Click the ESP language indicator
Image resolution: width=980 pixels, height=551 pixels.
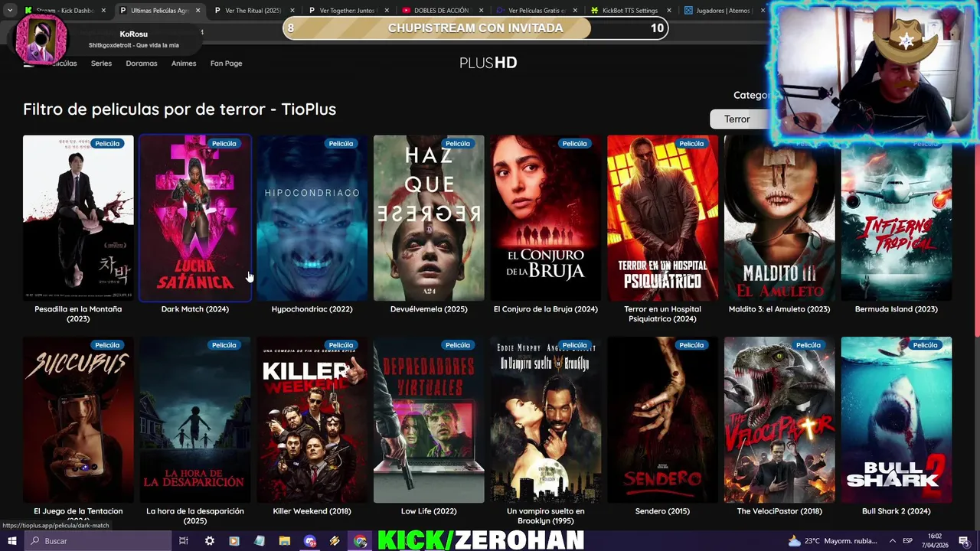coord(908,540)
